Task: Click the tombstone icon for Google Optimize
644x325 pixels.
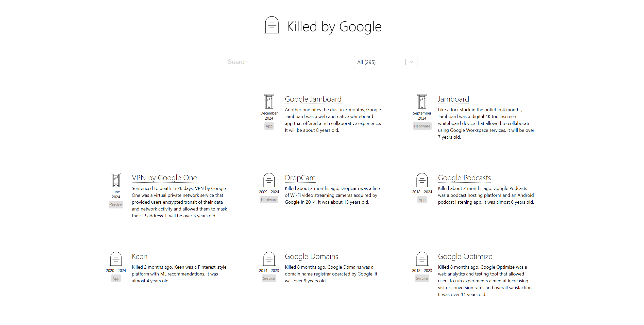Action: (422, 259)
